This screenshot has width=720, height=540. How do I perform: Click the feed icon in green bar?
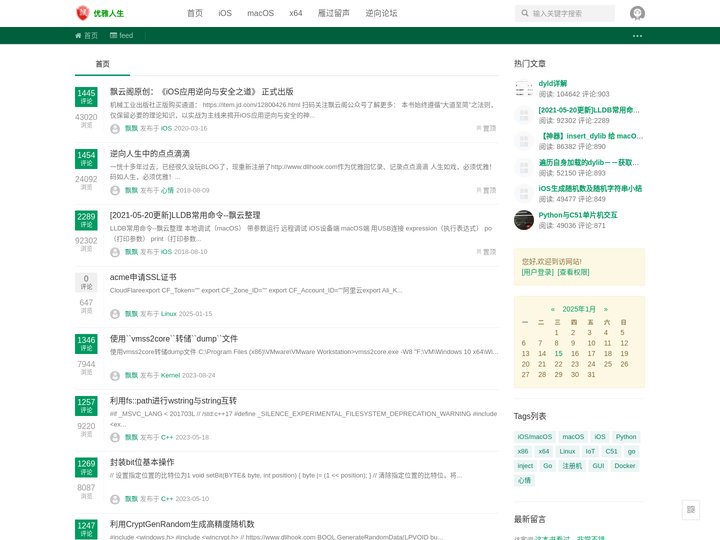point(113,35)
